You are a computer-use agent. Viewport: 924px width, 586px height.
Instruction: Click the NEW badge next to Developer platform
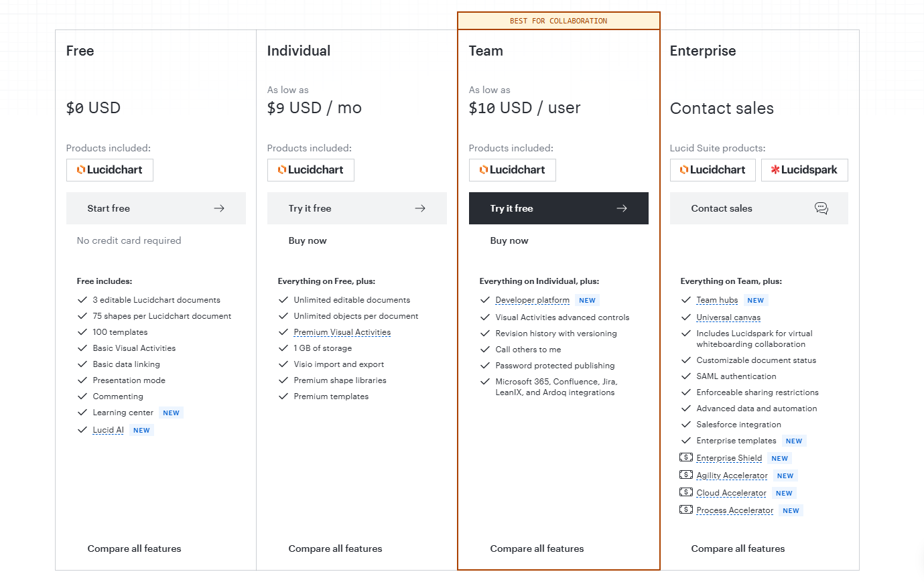588,300
